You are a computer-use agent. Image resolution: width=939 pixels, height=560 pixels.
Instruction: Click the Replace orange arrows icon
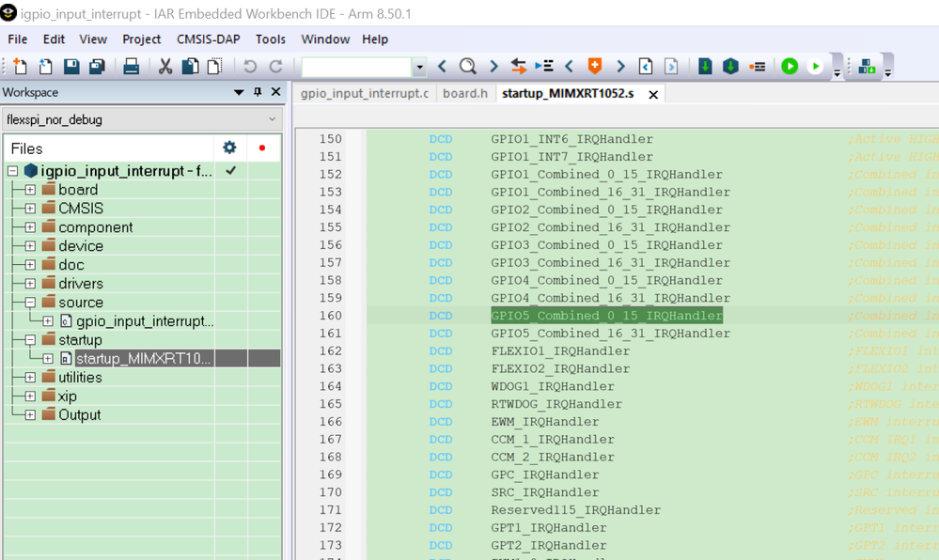(x=519, y=67)
